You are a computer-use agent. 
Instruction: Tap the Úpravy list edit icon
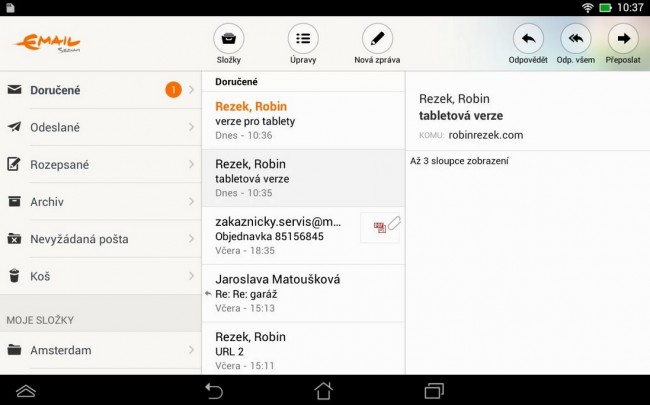303,39
